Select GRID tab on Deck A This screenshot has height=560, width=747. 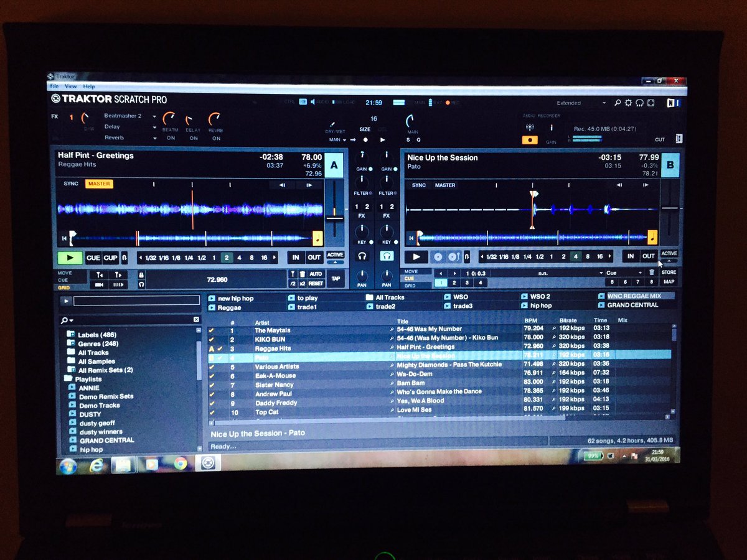pos(64,287)
